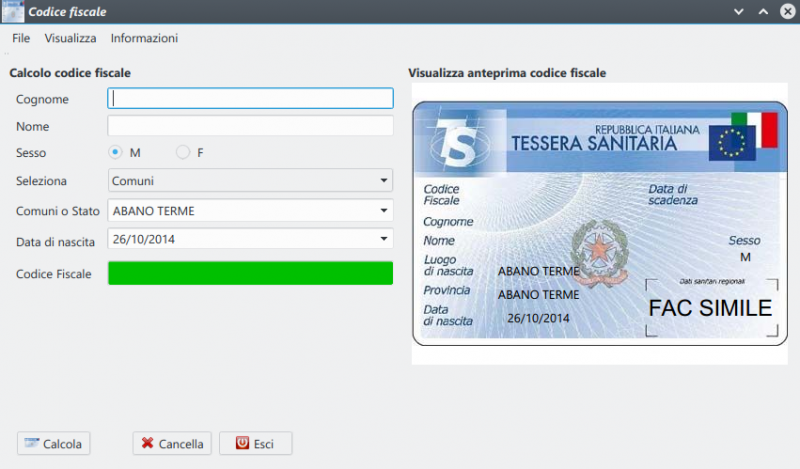This screenshot has width=800, height=469.
Task: Click the FAC SIMILE box on card
Action: (710, 307)
